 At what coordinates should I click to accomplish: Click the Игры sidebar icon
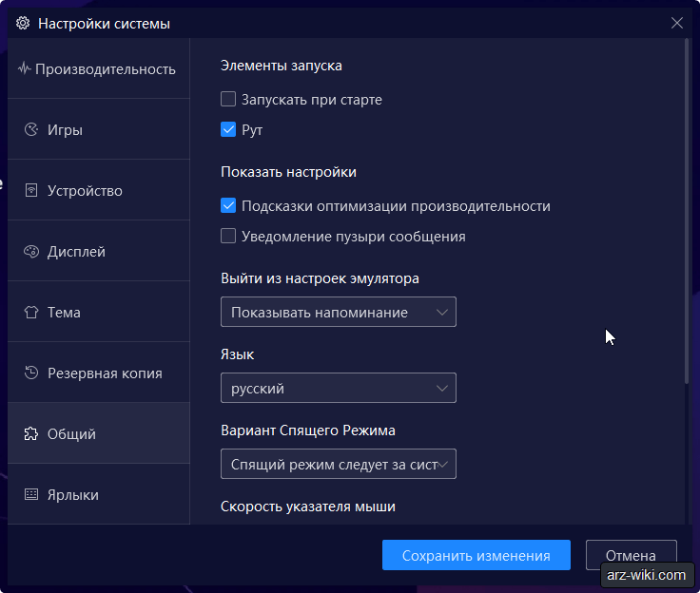[x=31, y=129]
